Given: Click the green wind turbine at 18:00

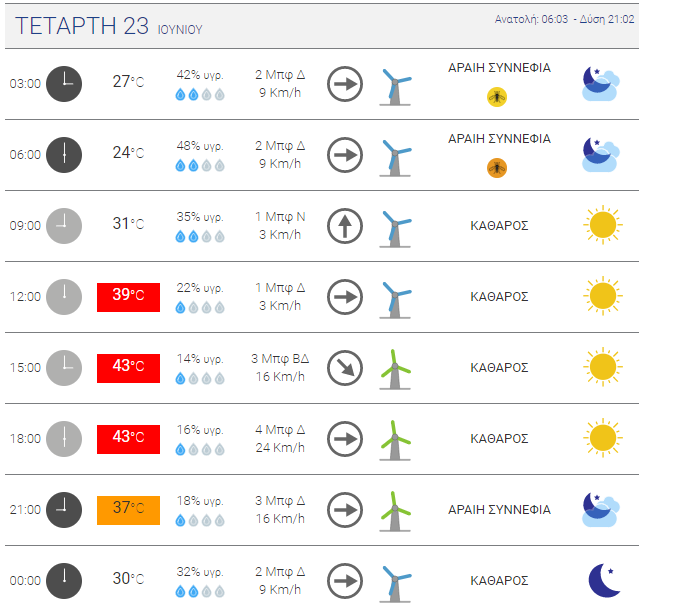Looking at the screenshot, I should [396, 439].
